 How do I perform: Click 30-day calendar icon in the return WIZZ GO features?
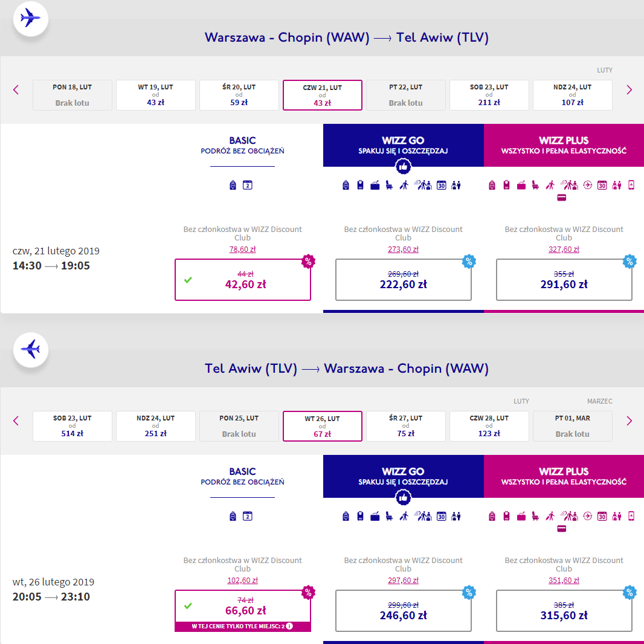(x=441, y=516)
